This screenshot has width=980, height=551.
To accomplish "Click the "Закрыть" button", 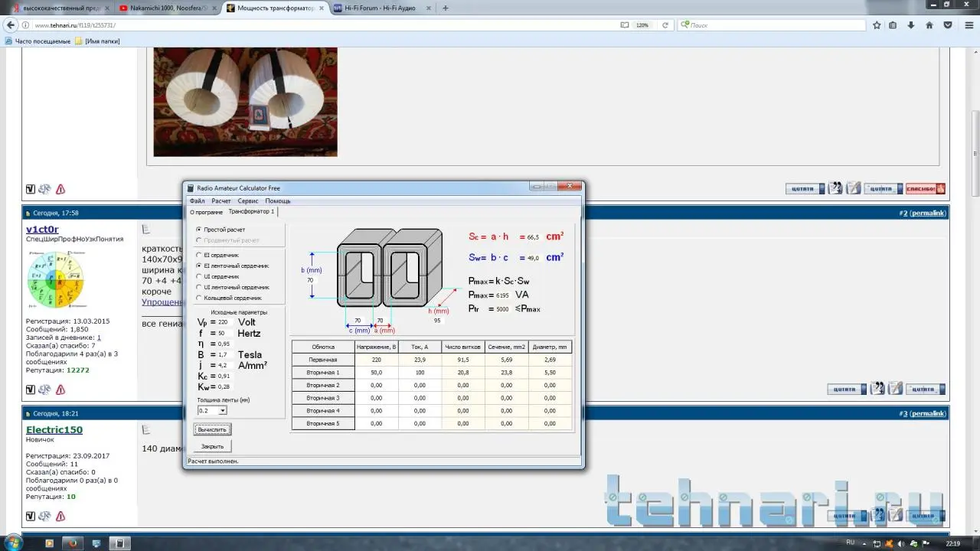I will point(212,446).
